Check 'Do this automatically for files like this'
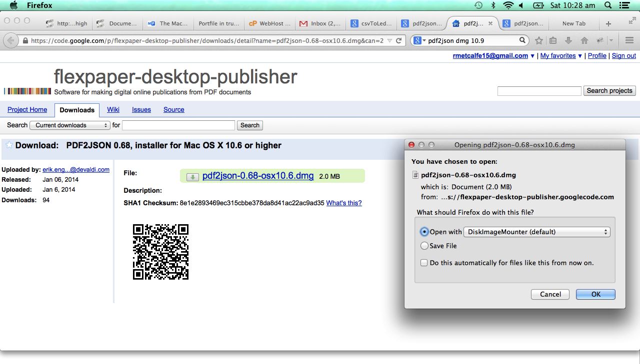The image size is (640, 364). click(x=424, y=263)
